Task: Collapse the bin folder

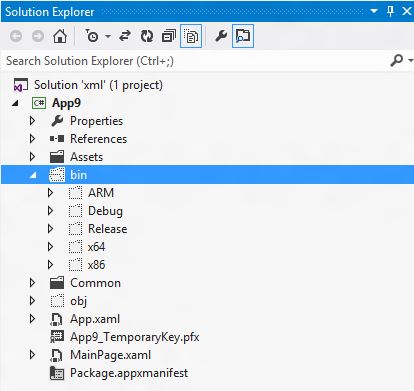Action: (33, 175)
